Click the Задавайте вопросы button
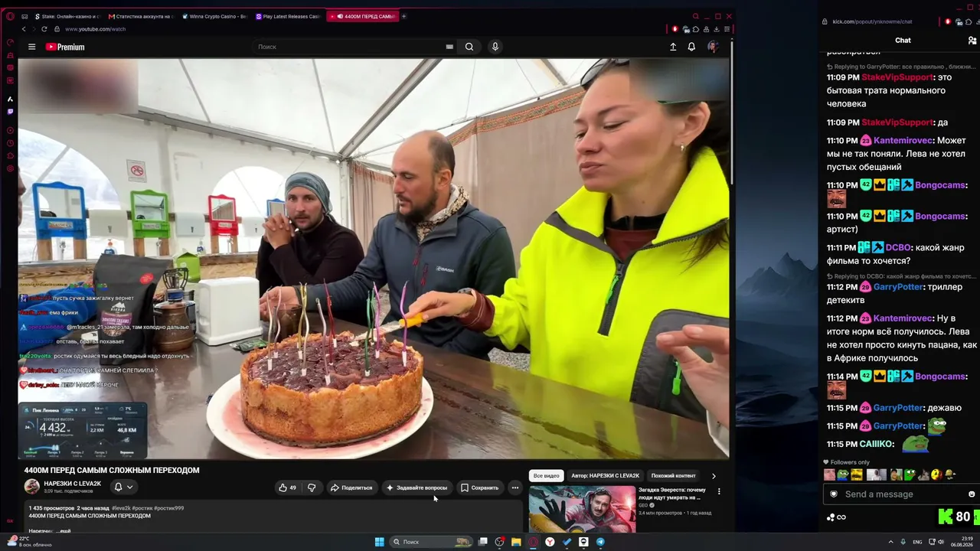 pos(416,487)
